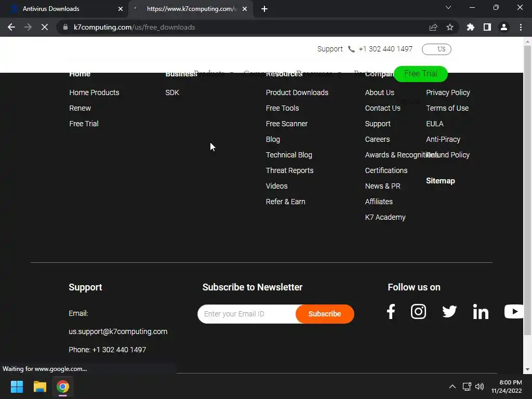The width and height of the screenshot is (532, 399).
Task: Open the SDK link under Business
Action: point(172,92)
